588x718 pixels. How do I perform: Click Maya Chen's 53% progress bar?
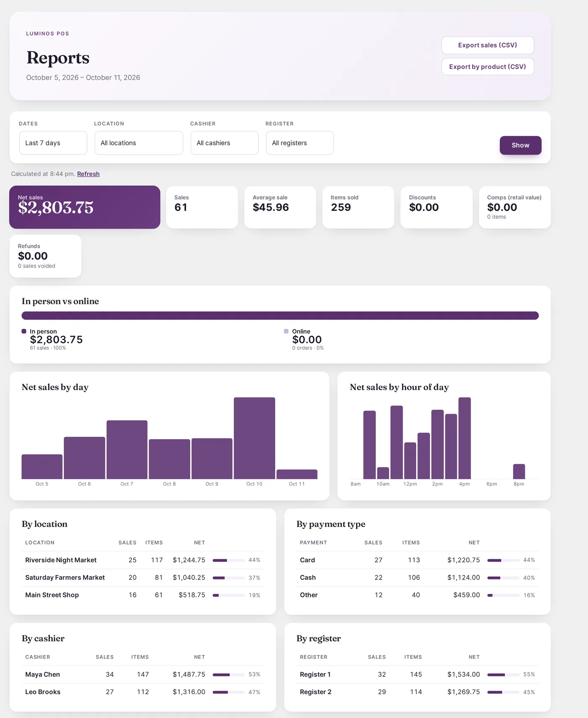(228, 674)
